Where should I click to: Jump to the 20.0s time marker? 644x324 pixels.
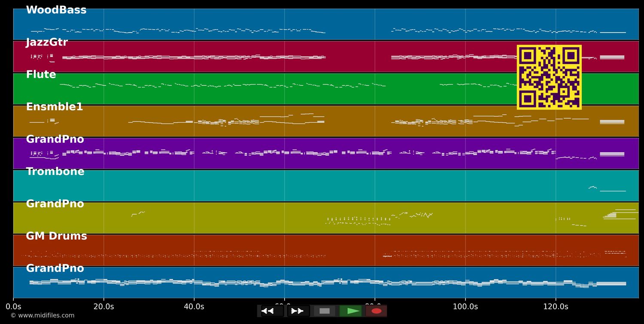[103, 306]
